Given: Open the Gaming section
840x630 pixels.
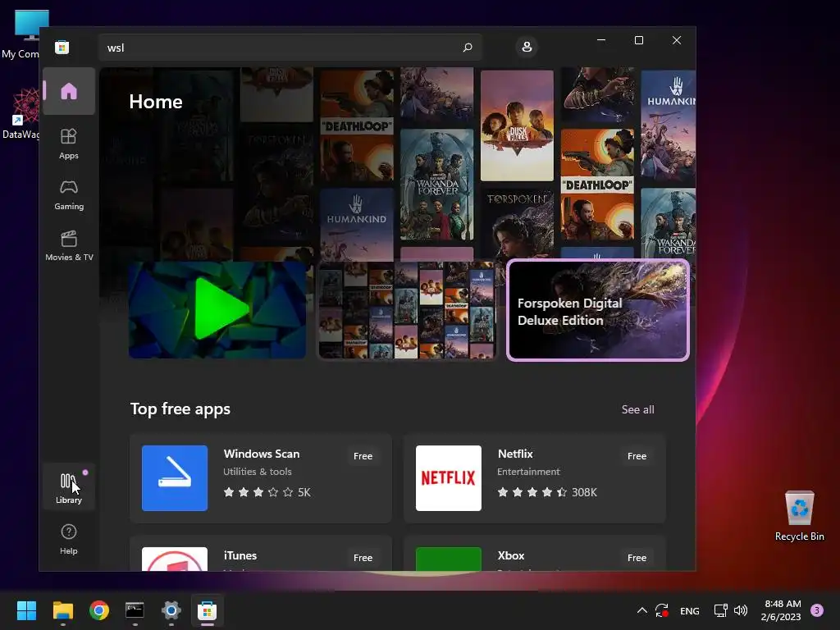Looking at the screenshot, I should (x=69, y=194).
